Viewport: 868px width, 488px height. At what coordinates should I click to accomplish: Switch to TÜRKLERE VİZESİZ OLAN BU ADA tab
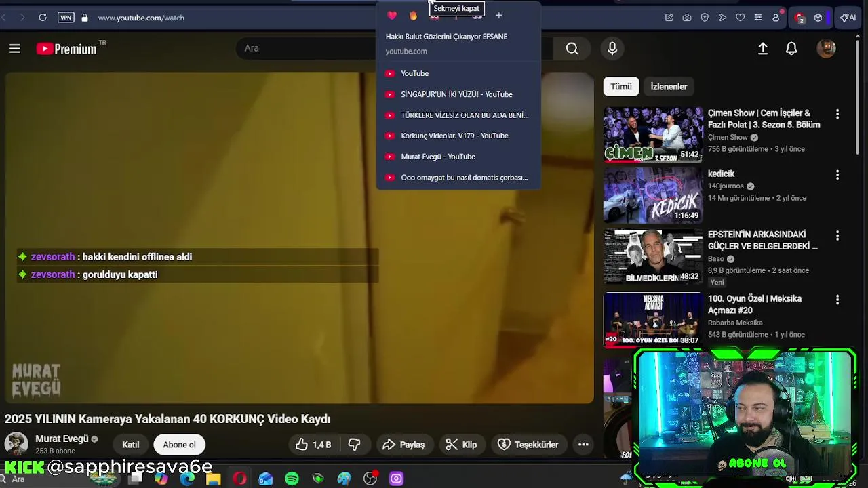tap(458, 115)
